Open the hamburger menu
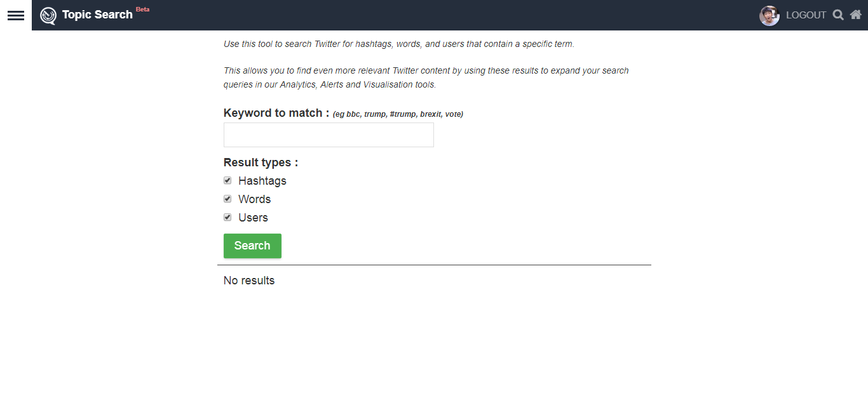 [x=16, y=15]
